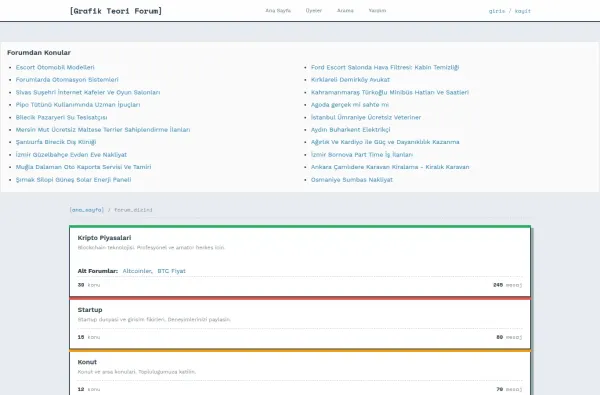Click the Konut forum description text
Screen dimensions: 600x395
137,372
